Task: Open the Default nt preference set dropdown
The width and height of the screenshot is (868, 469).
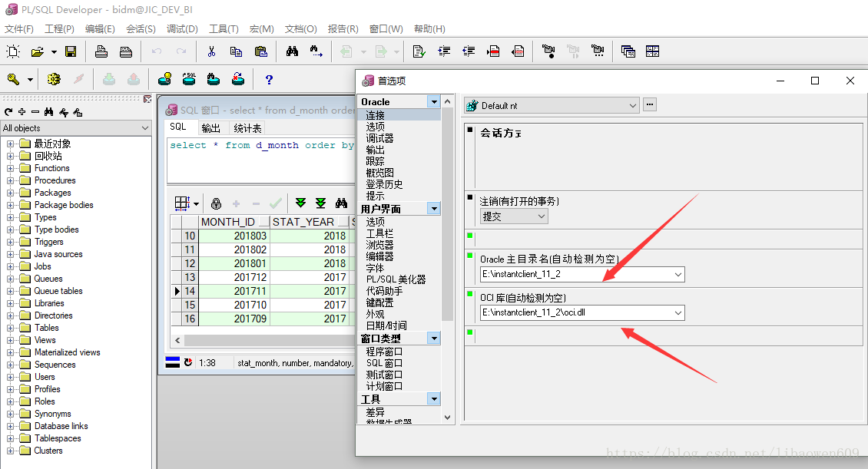Action: (x=633, y=106)
